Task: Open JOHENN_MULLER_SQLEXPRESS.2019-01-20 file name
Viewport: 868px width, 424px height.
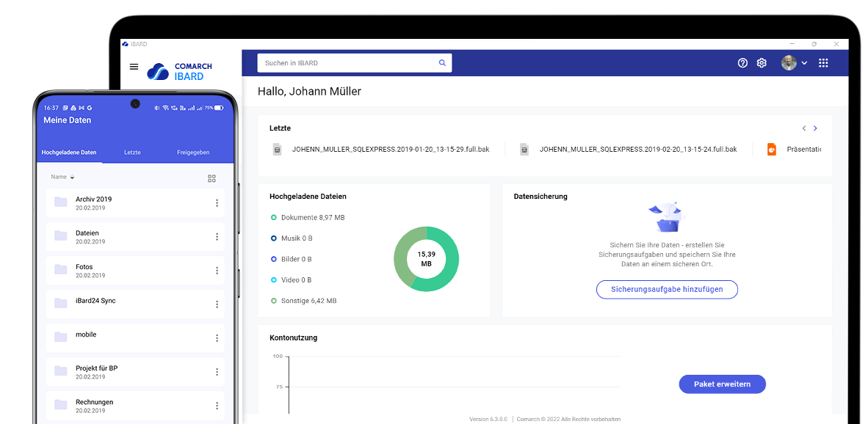Action: click(x=391, y=149)
